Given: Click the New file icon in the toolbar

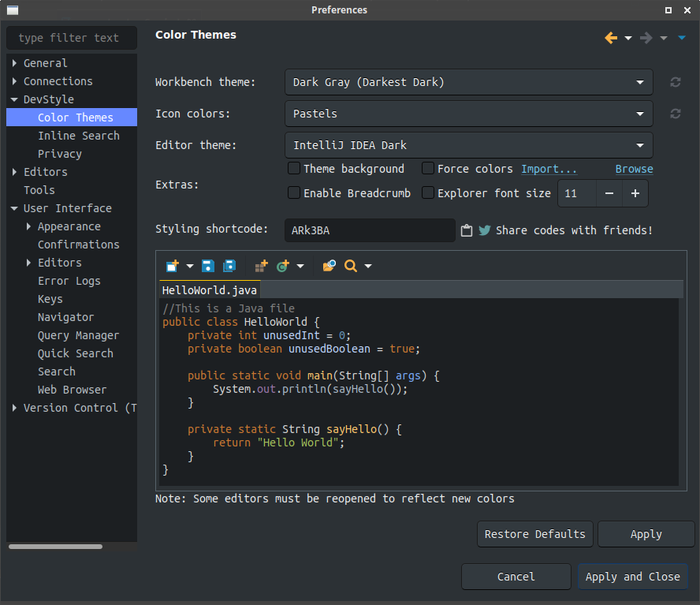Looking at the screenshot, I should [x=173, y=266].
